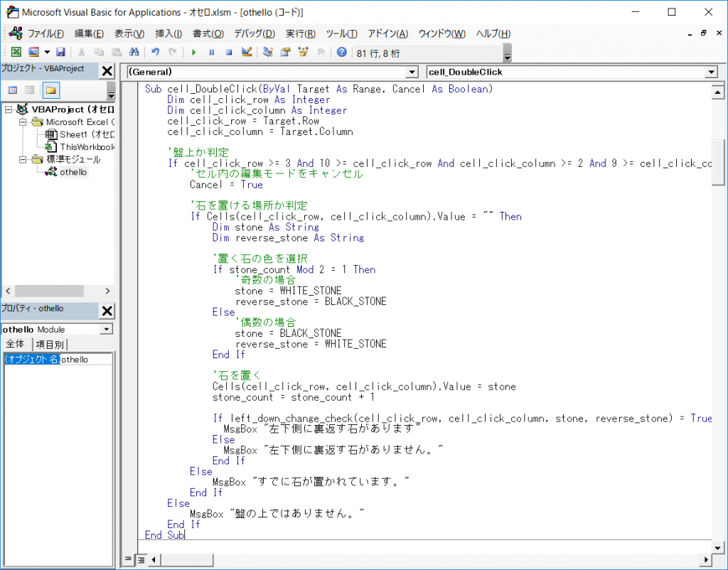Open the (General) object dropdown
The height and width of the screenshot is (570, 728).
(x=412, y=72)
